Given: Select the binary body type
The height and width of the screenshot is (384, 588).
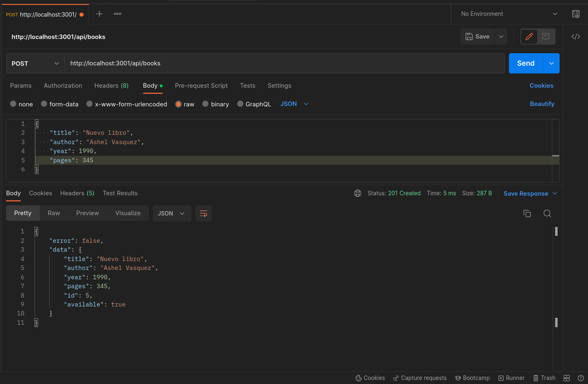Looking at the screenshot, I should coord(206,104).
